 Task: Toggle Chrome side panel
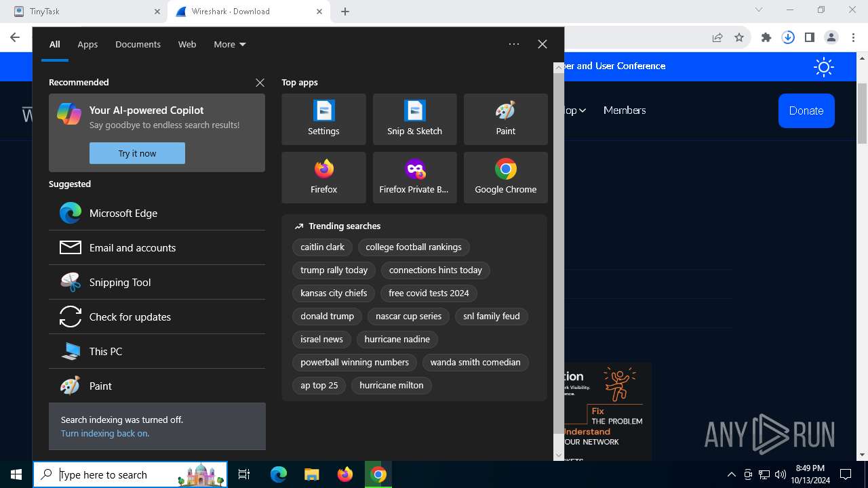point(809,38)
